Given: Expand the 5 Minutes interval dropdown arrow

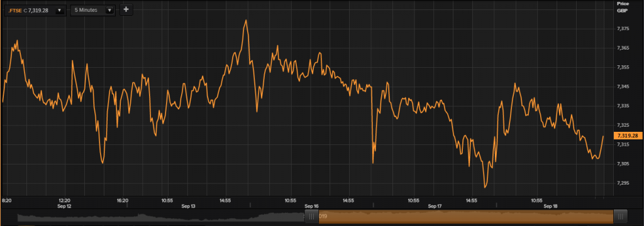Looking at the screenshot, I should [x=109, y=10].
